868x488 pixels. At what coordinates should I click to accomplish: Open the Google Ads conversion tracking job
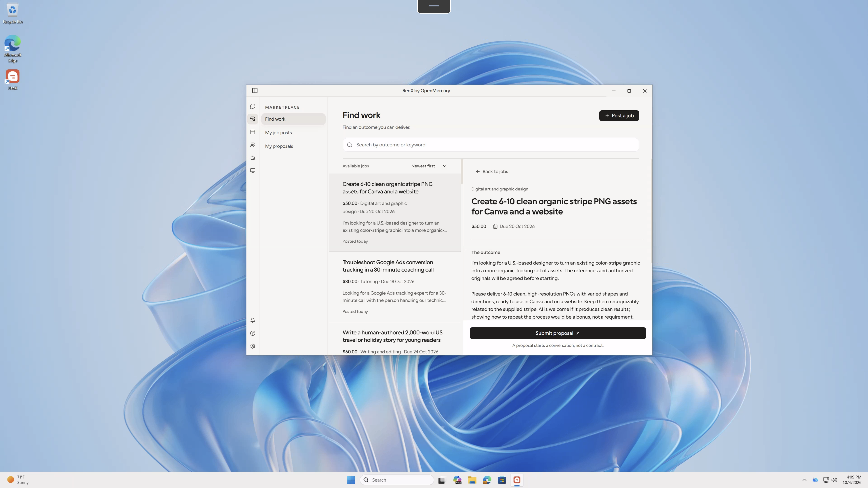pos(395,287)
